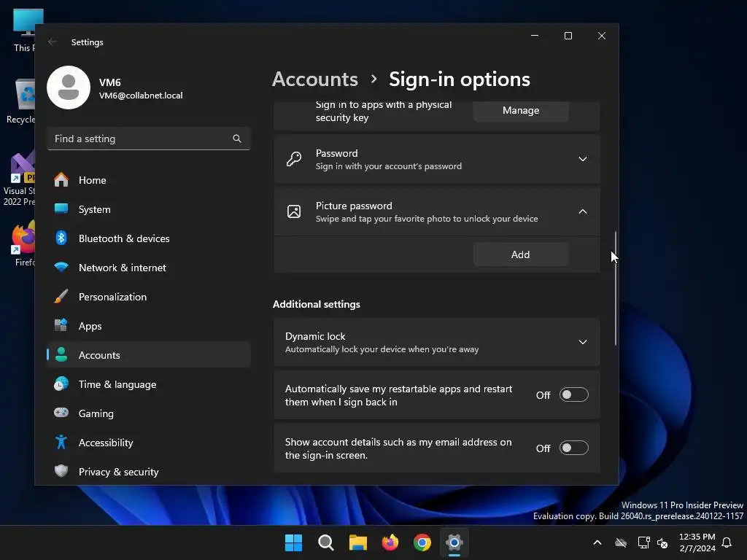Viewport: 747px width, 560px height.
Task: Click 'Swipe and tap your favorite photo' description
Action: 427,219
